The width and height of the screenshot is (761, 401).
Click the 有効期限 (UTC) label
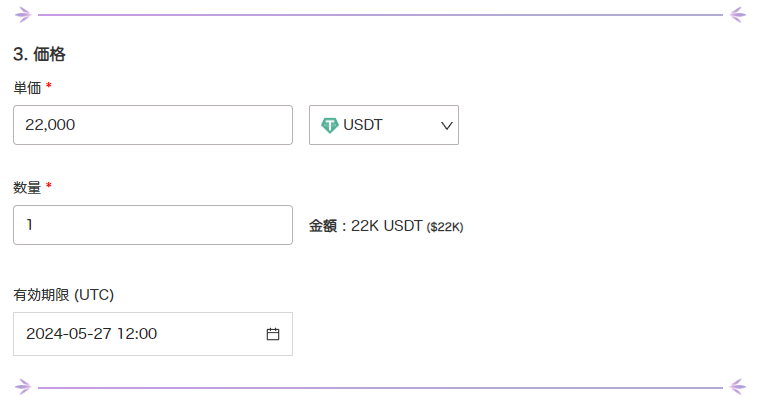(x=63, y=295)
